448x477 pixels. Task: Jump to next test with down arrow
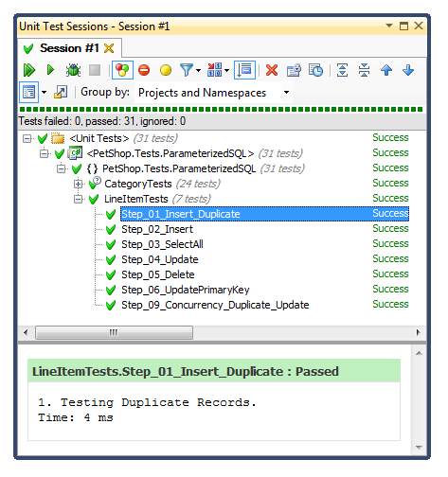tap(408, 70)
